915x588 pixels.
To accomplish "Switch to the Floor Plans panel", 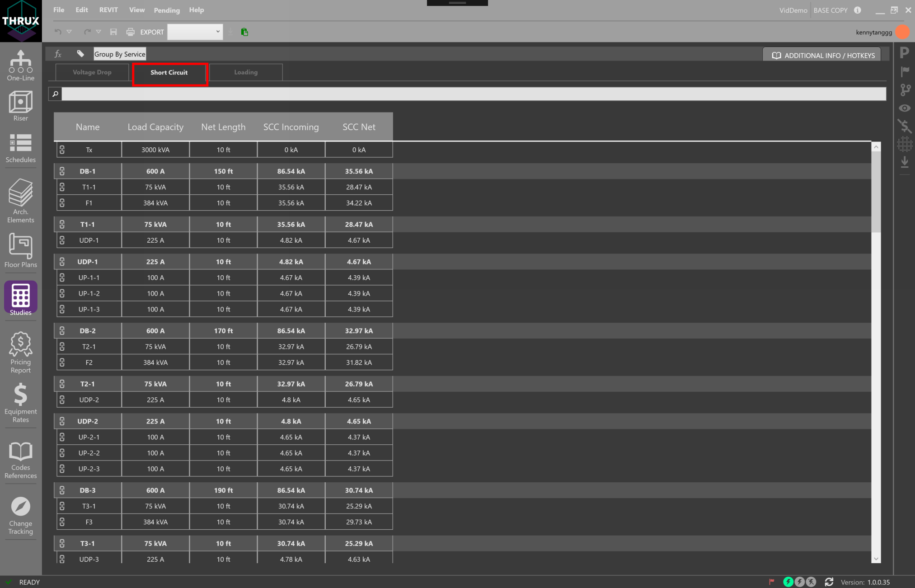I will pos(20,252).
